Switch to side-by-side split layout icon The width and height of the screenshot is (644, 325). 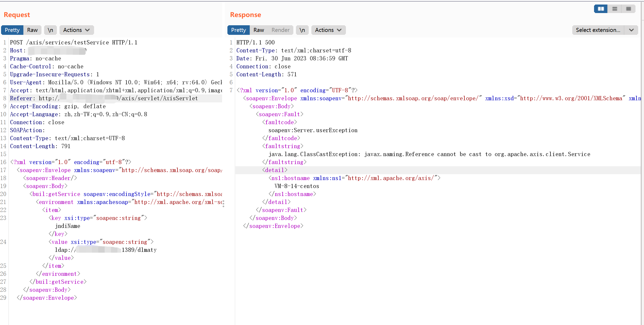tap(601, 9)
